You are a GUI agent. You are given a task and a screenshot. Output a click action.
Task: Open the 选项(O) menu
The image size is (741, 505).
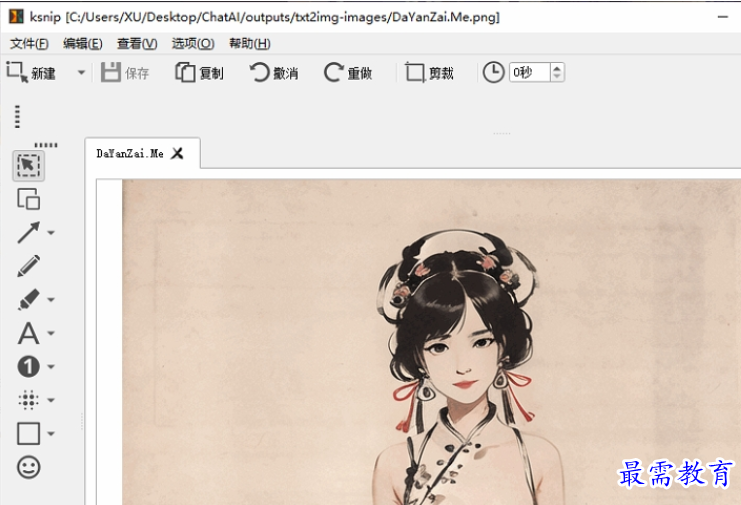pos(193,44)
